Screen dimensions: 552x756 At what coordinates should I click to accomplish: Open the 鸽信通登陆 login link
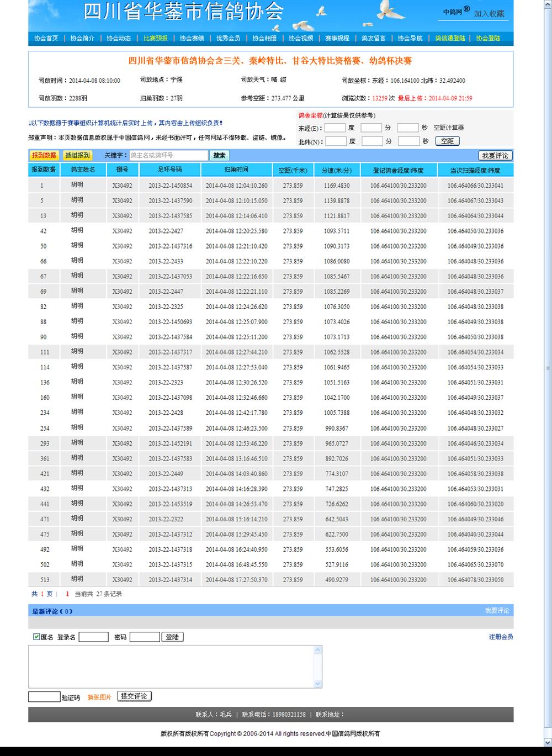click(x=450, y=38)
